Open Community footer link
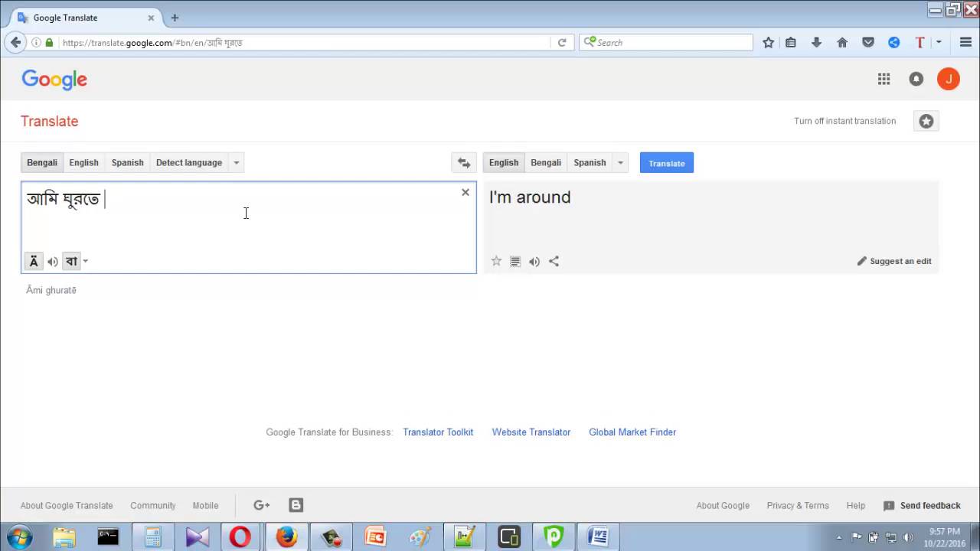The height and width of the screenshot is (551, 980). tap(153, 506)
